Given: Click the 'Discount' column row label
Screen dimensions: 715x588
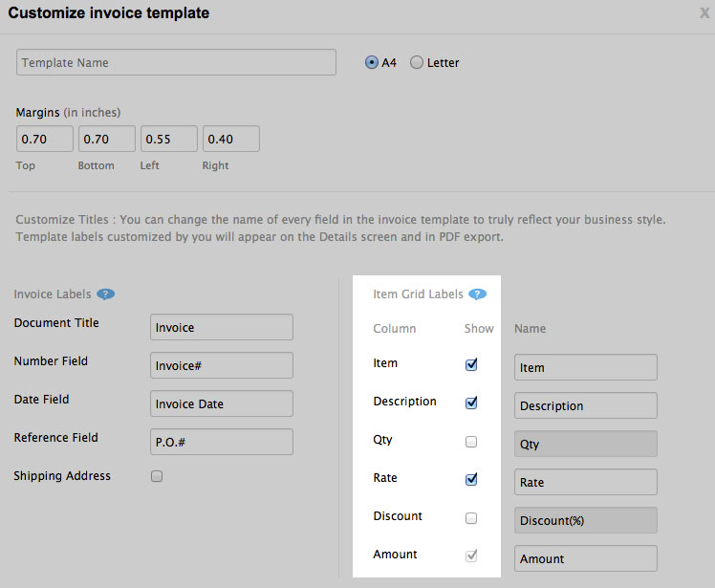Looking at the screenshot, I should [398, 516].
